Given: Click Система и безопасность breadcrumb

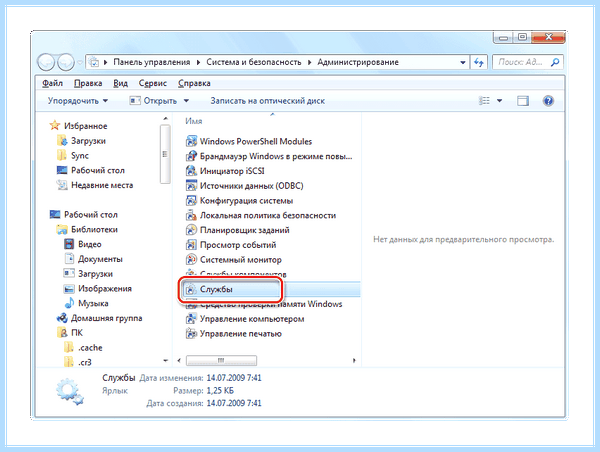Looking at the screenshot, I should [x=254, y=62].
